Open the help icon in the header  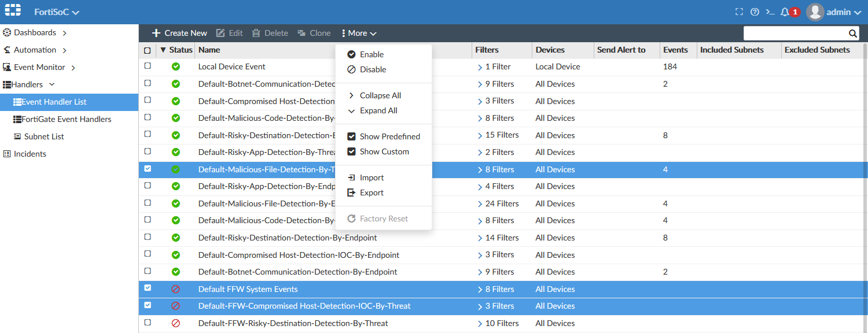pos(754,10)
